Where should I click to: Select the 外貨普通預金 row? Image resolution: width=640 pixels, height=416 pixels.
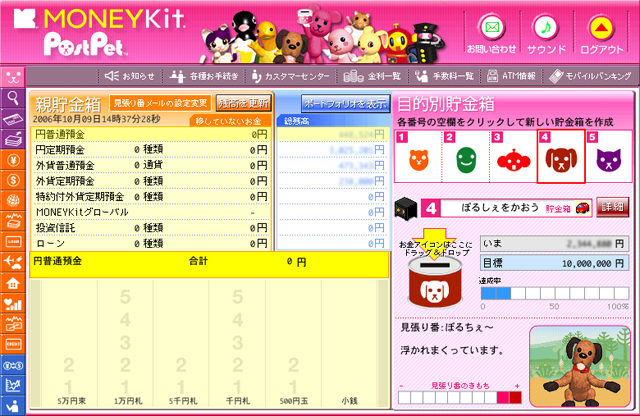pyautogui.click(x=151, y=165)
